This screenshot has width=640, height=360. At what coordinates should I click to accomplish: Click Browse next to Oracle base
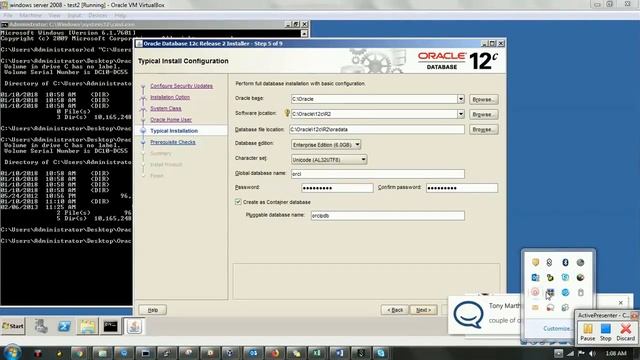[483, 99]
